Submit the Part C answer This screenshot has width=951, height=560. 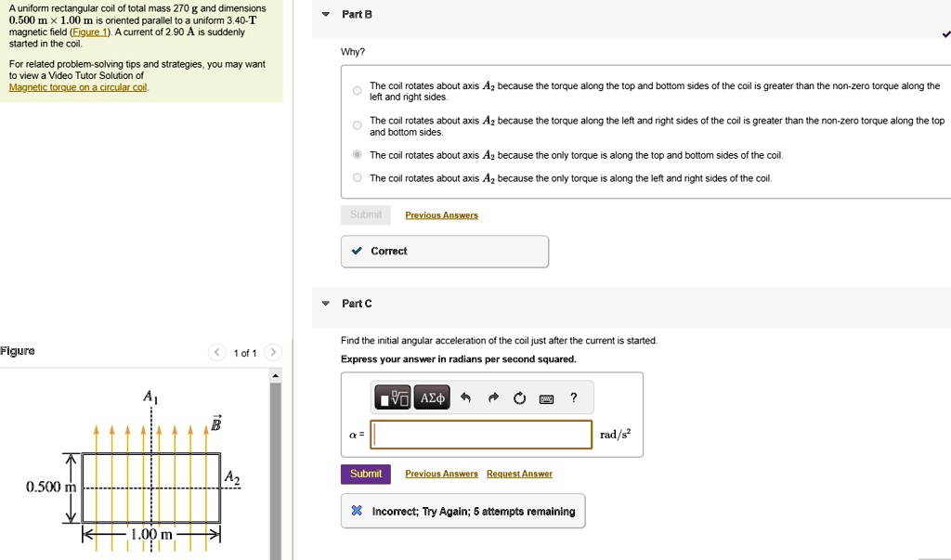[365, 474]
